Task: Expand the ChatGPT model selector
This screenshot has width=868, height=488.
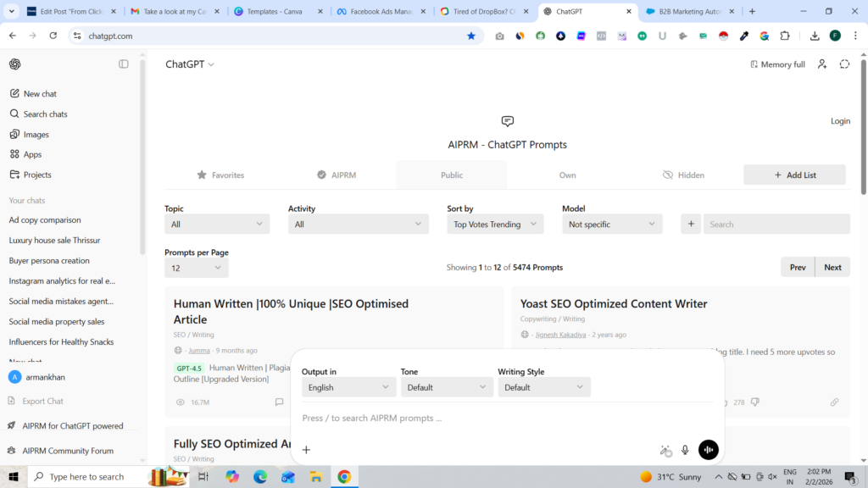Action: [190, 64]
